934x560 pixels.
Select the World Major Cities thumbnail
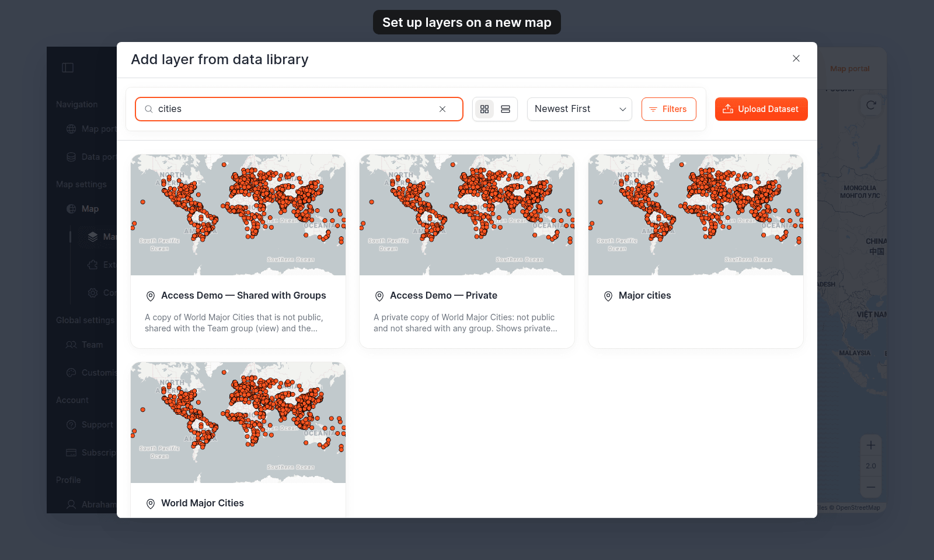pyautogui.click(x=238, y=422)
